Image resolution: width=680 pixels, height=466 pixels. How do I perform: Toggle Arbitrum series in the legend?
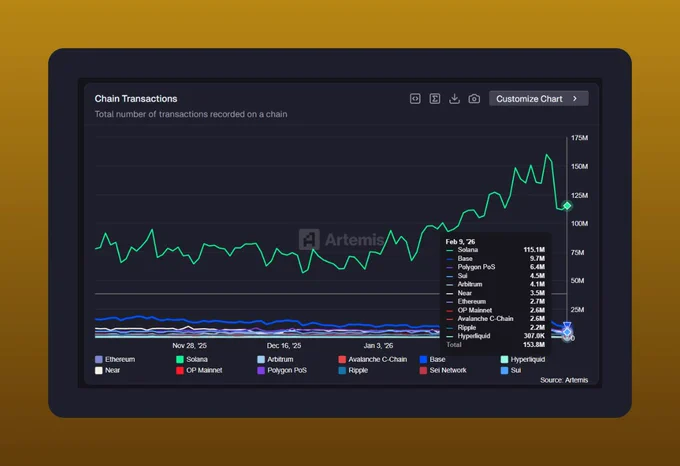[275, 359]
